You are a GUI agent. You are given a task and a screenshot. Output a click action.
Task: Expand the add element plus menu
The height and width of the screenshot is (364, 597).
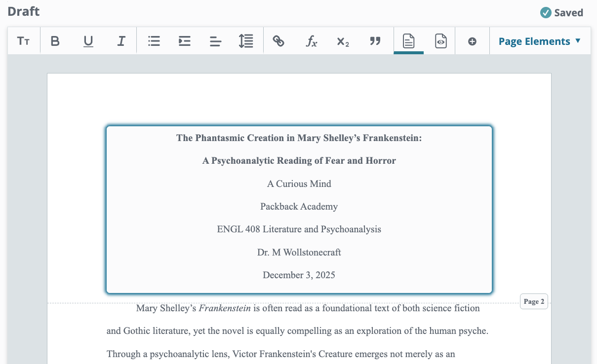tap(472, 41)
